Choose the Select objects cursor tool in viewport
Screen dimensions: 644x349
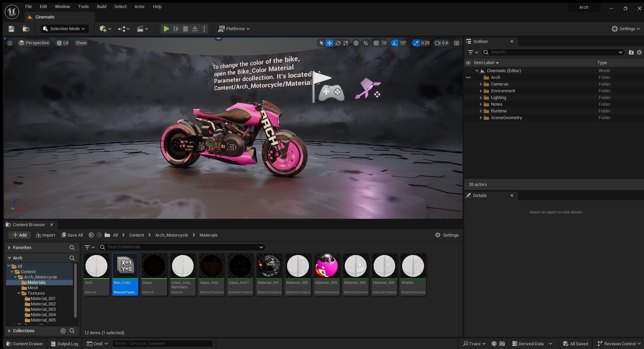pos(321,43)
